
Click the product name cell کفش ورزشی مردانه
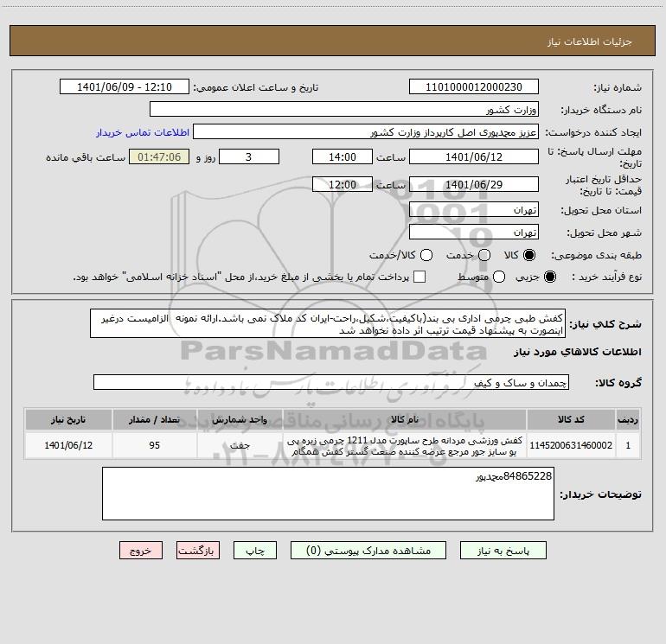click(x=405, y=445)
